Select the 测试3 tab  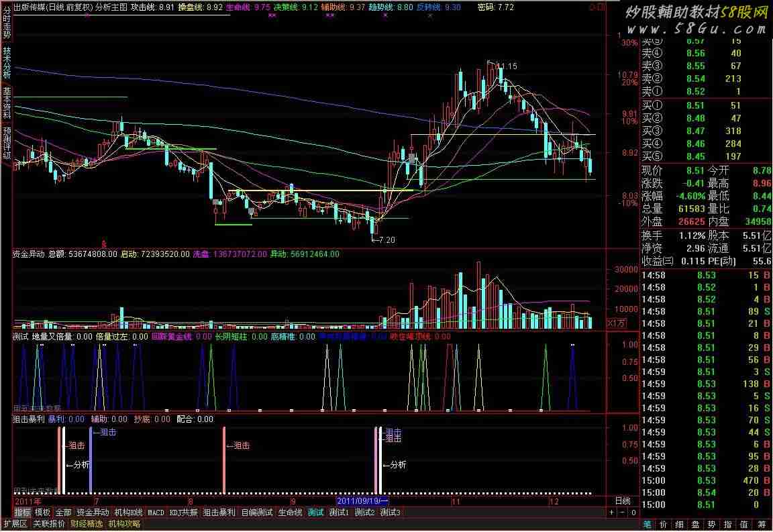coord(390,513)
